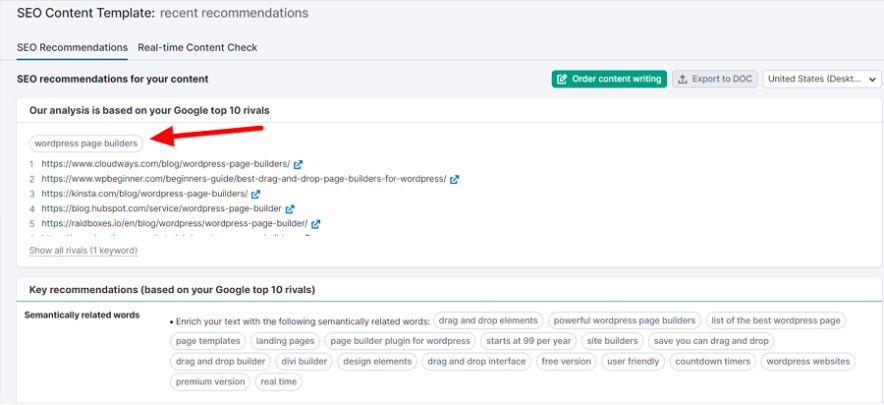Click the 'divi builder' related word chip

pos(304,361)
